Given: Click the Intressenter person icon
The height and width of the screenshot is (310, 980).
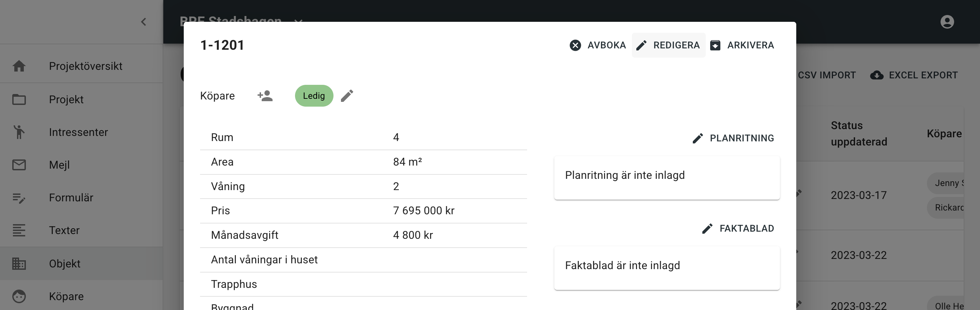Looking at the screenshot, I should 19,132.
